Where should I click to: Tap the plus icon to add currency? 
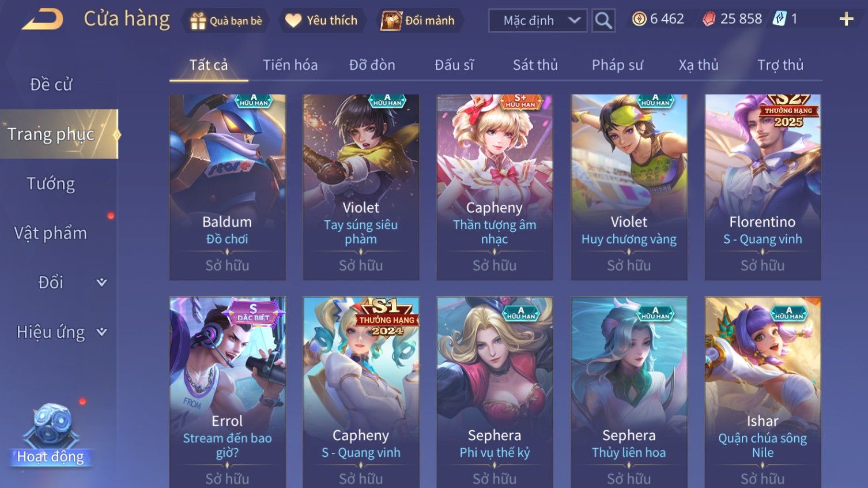coord(846,19)
